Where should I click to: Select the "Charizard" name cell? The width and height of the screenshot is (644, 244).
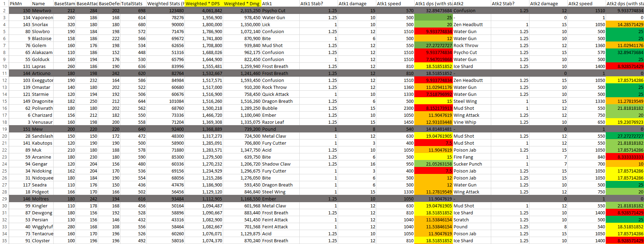click(42, 115)
